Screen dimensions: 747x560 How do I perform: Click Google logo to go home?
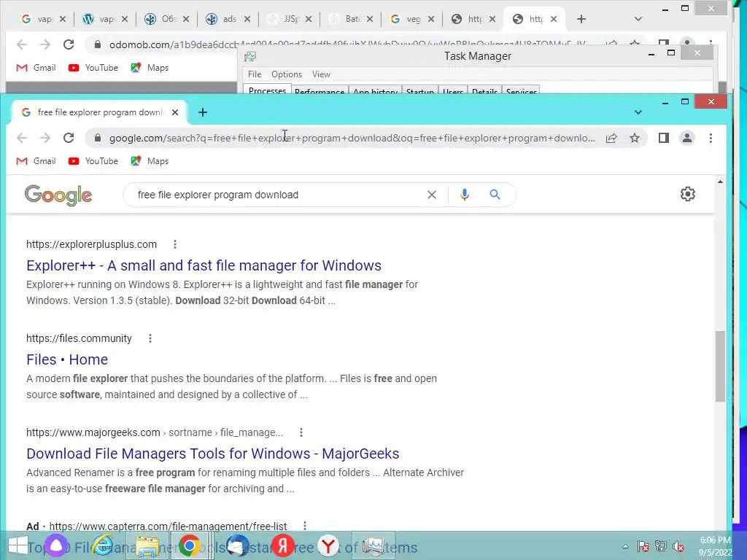pos(58,195)
